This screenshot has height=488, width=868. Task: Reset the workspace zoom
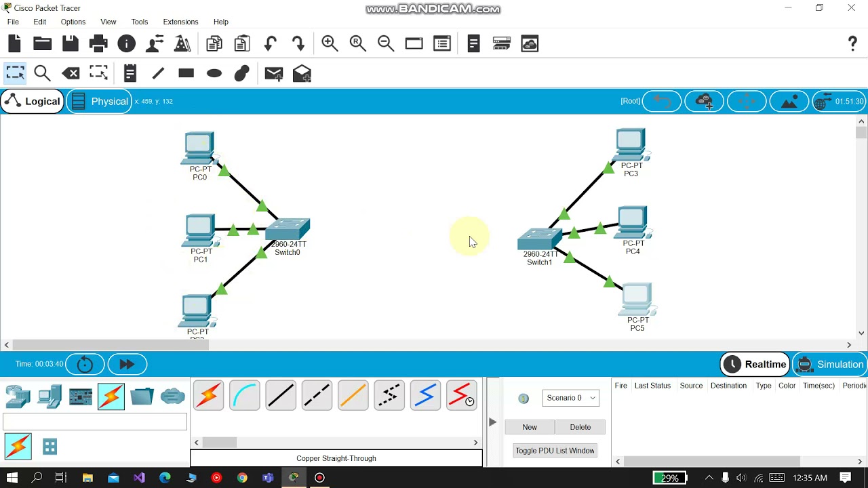click(x=357, y=43)
